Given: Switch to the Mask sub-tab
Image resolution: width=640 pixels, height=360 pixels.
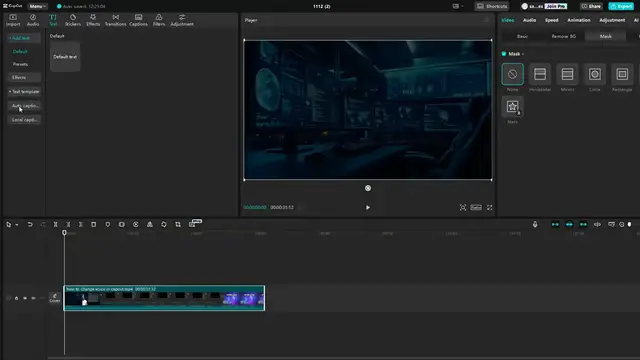Looking at the screenshot, I should (x=605, y=36).
